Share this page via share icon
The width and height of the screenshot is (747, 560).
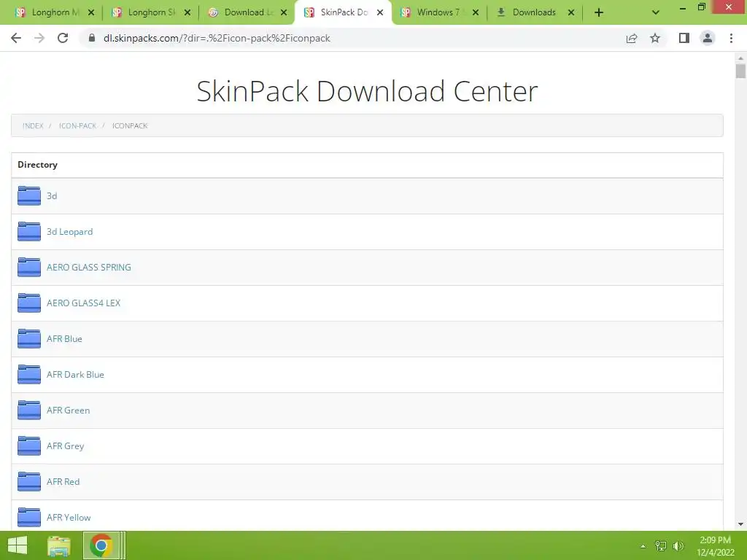[x=632, y=38]
